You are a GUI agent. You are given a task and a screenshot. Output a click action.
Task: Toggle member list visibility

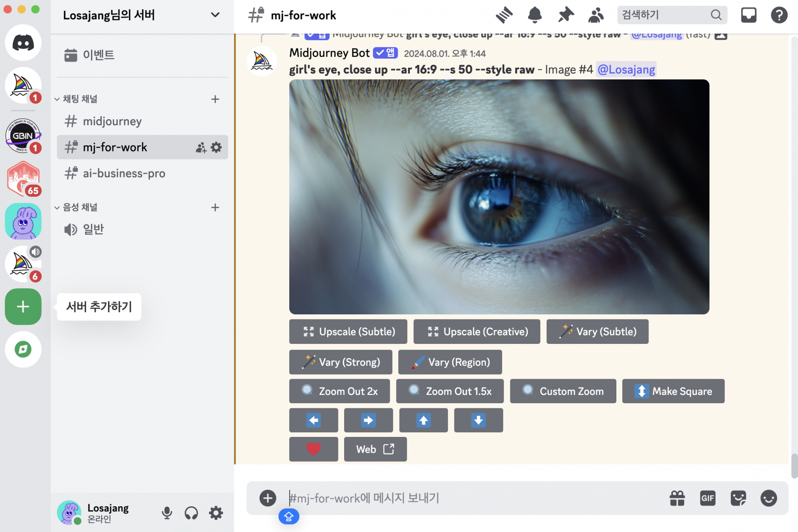[596, 15]
